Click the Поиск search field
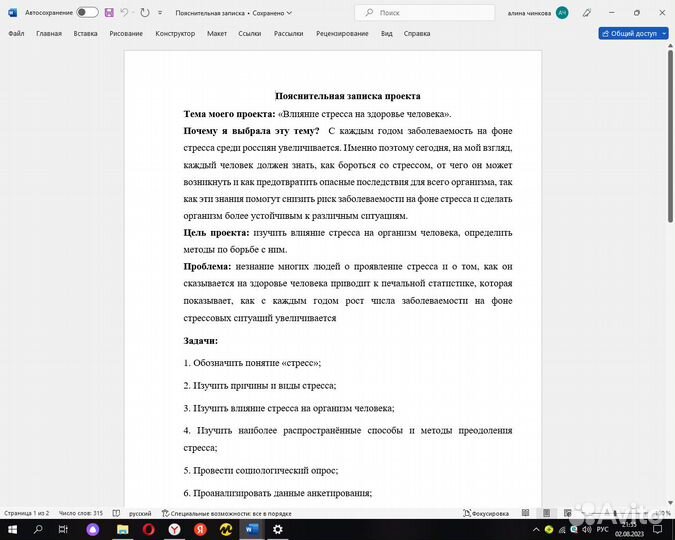This screenshot has height=540, width=675. [x=424, y=13]
